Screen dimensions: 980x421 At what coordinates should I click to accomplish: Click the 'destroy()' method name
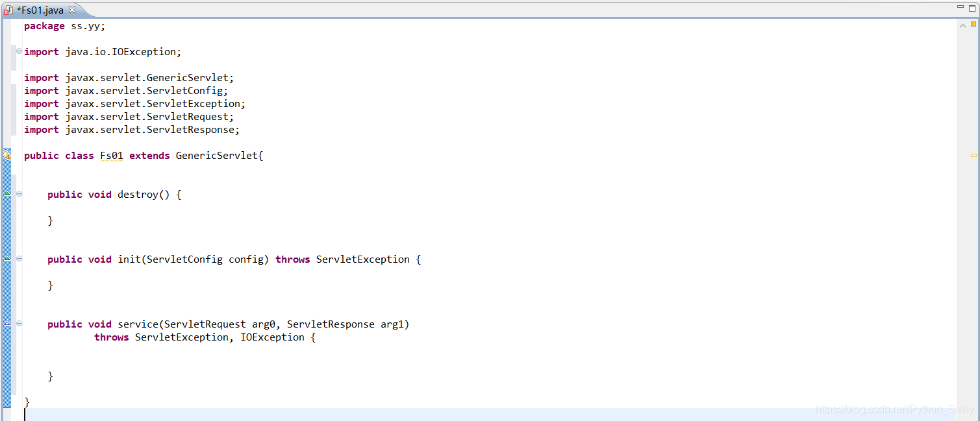coord(144,195)
